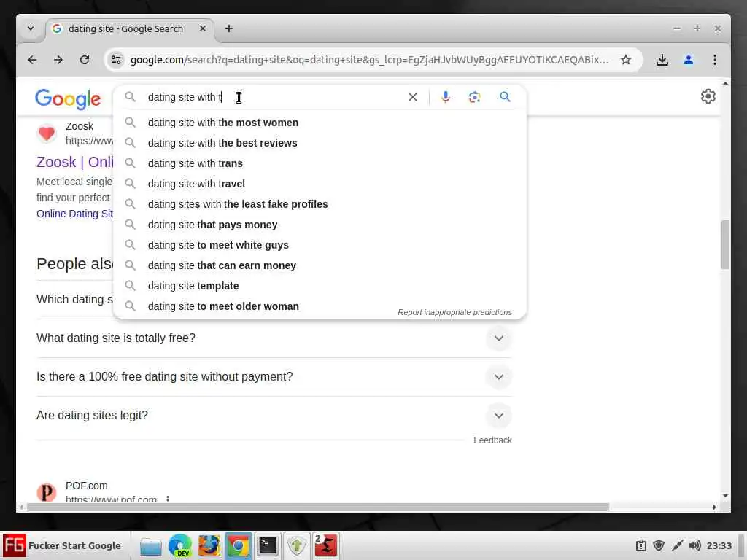Image resolution: width=747 pixels, height=560 pixels.
Task: Go back to the previous page
Action: pos(32,60)
